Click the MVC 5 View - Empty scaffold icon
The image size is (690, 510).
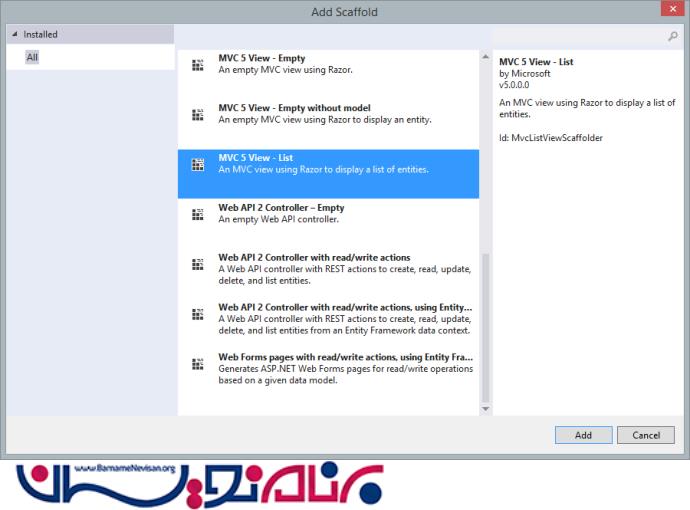pyautogui.click(x=198, y=65)
